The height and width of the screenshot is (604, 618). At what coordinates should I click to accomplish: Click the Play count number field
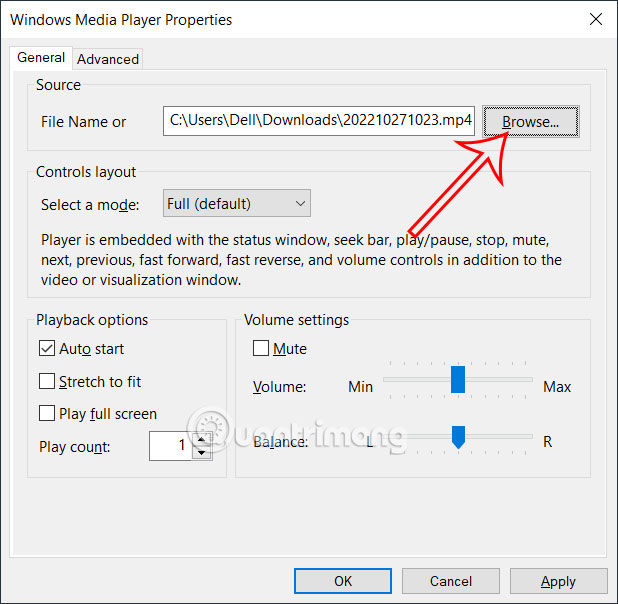point(170,446)
